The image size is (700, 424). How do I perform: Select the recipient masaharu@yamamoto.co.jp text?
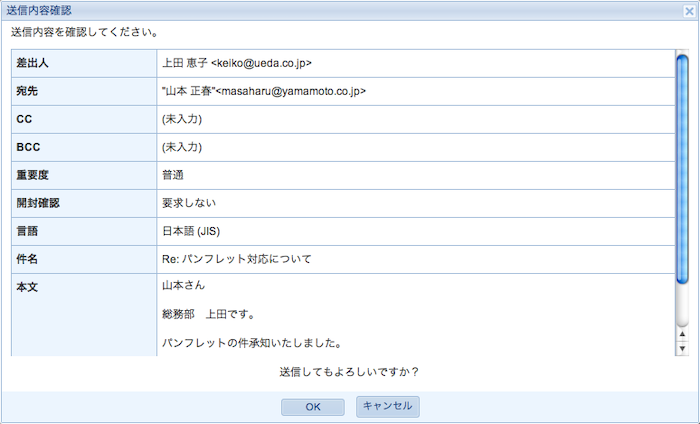coord(291,91)
